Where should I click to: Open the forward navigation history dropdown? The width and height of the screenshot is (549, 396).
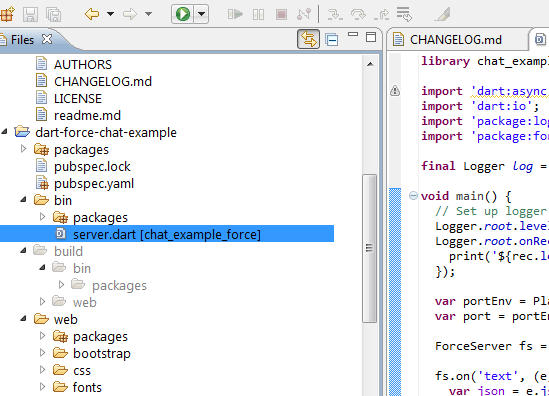pyautogui.click(x=148, y=14)
